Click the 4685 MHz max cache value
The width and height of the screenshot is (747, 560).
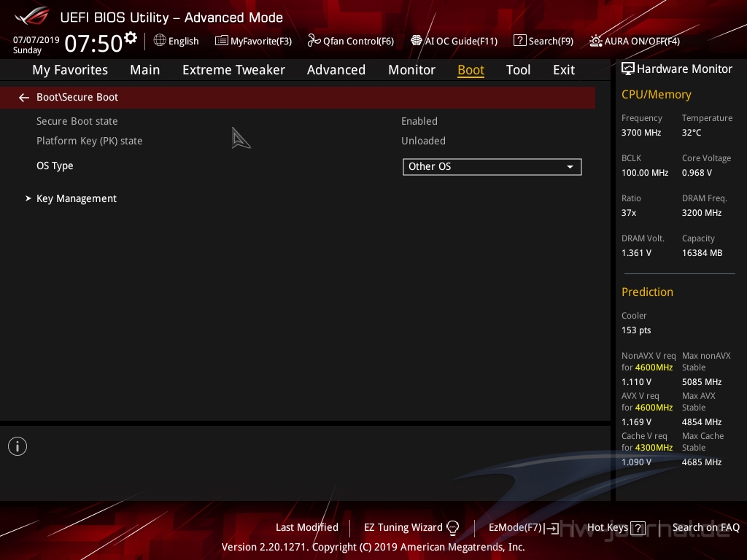tap(701, 462)
